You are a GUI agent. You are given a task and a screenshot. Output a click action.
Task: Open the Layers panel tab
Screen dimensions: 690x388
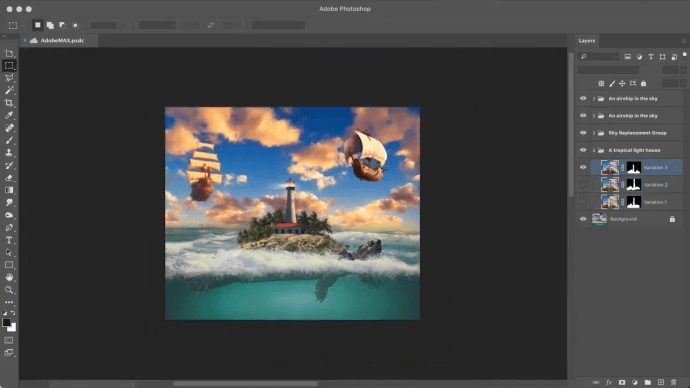point(587,40)
